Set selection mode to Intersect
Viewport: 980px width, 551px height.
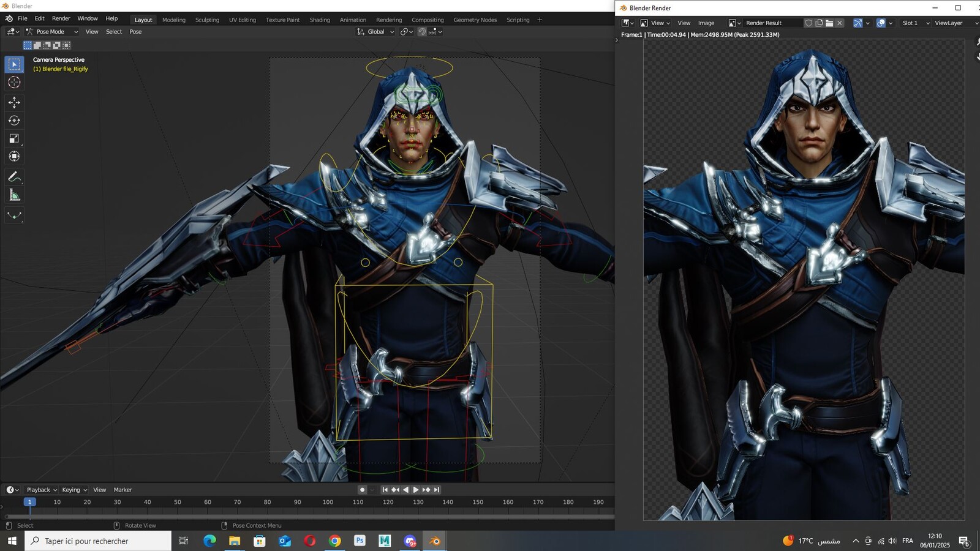pyautogui.click(x=67, y=45)
